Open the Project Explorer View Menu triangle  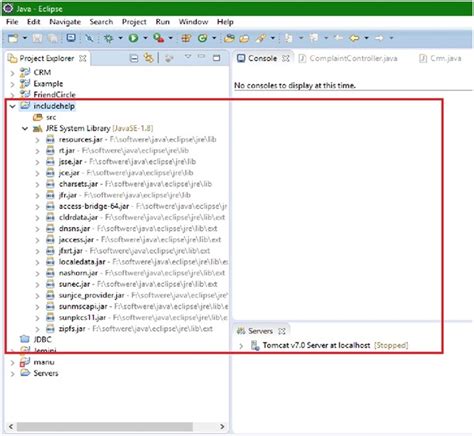(188, 57)
